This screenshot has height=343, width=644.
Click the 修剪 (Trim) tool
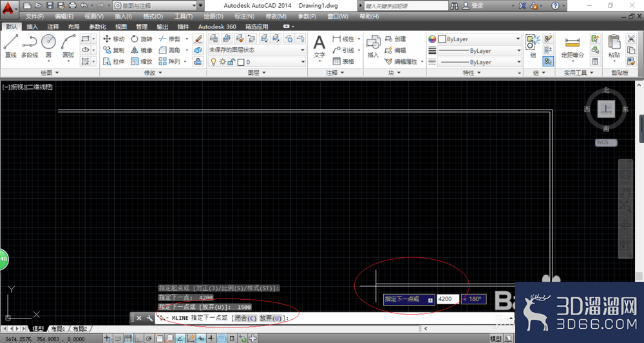[x=169, y=39]
